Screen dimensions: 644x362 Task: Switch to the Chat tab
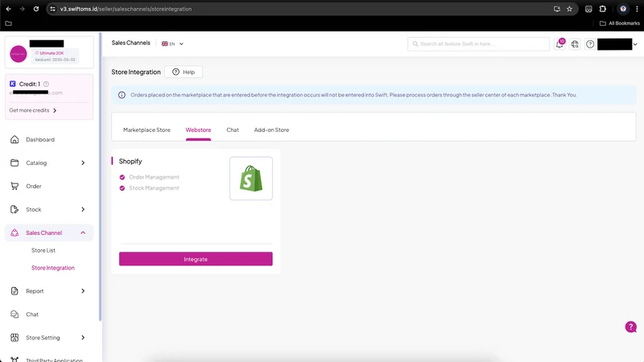pyautogui.click(x=233, y=130)
